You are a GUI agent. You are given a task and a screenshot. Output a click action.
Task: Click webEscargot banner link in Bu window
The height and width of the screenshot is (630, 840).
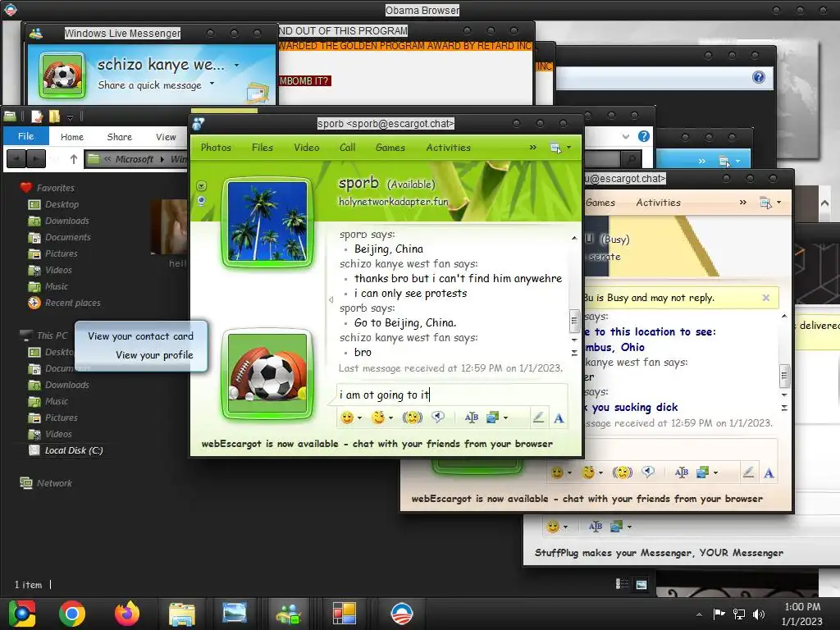587,499
